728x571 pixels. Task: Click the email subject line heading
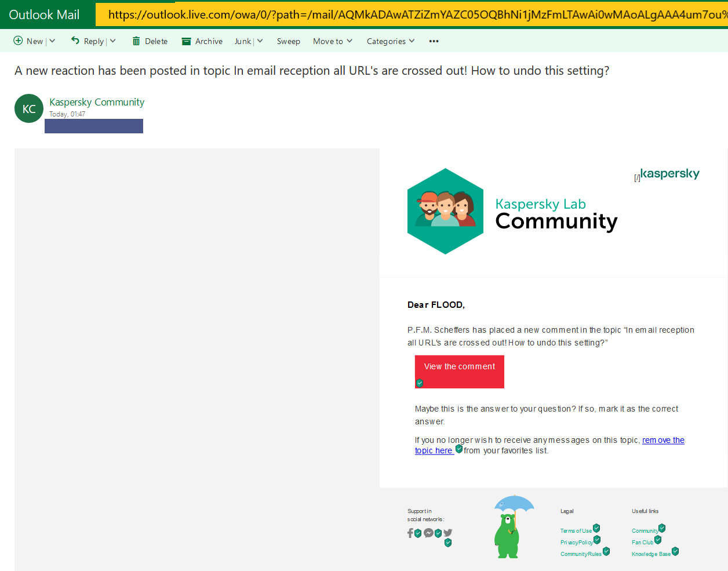(x=312, y=71)
